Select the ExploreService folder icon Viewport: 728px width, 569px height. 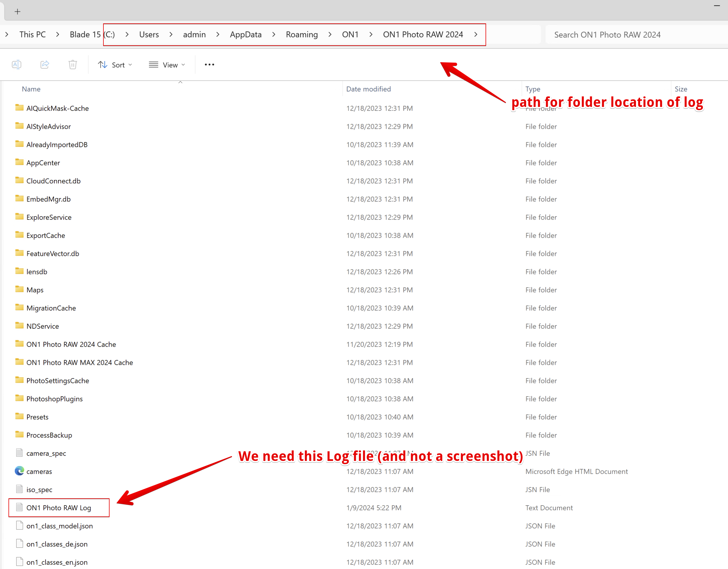(19, 217)
